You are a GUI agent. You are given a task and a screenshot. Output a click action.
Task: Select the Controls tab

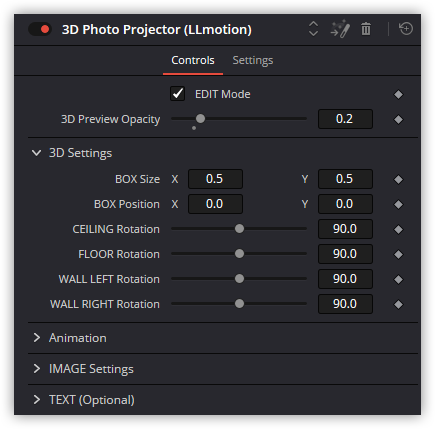(x=193, y=60)
